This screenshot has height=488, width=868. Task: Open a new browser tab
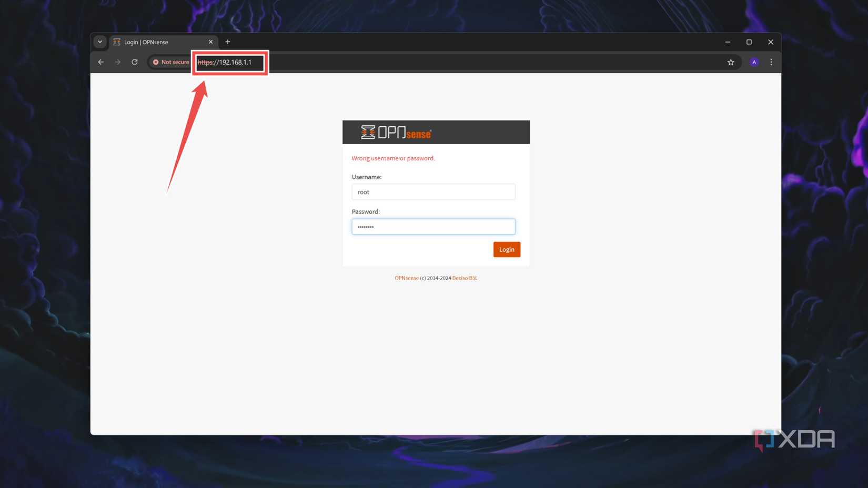click(228, 42)
